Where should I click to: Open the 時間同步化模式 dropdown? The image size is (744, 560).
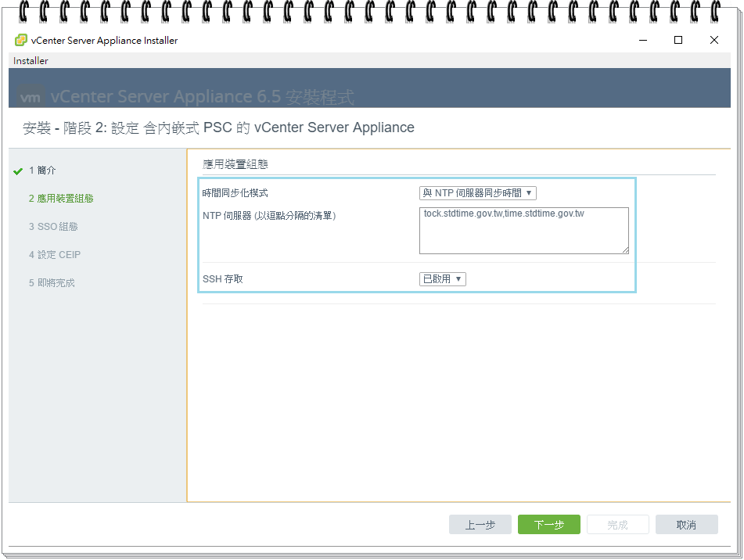(478, 193)
